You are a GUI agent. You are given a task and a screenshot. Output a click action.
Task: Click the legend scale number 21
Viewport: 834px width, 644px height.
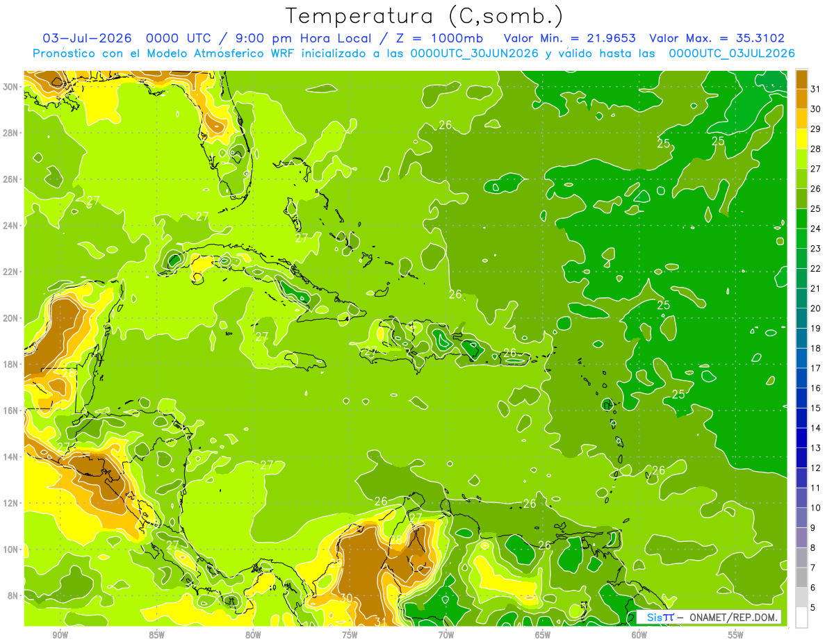(816, 288)
